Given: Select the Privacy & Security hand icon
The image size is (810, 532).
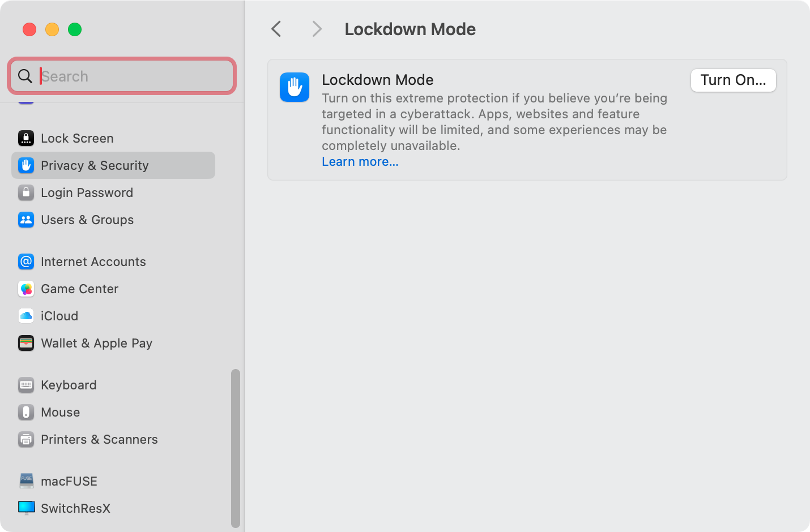Looking at the screenshot, I should [26, 165].
